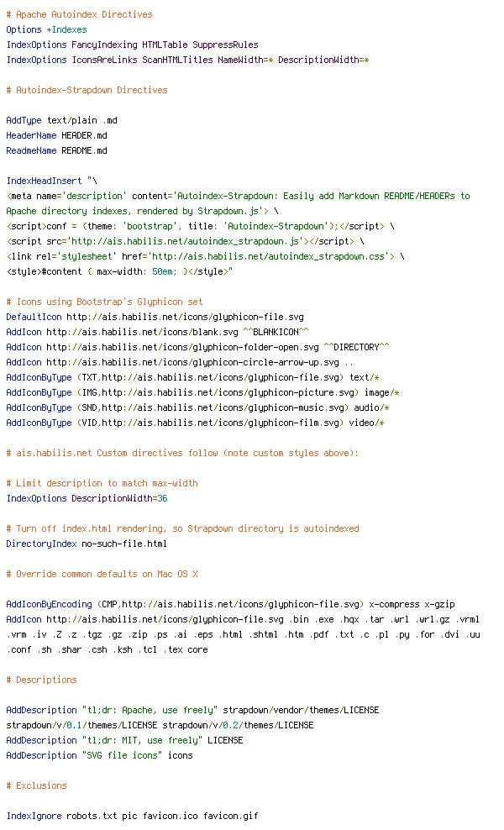Click the 'strapdown/v/0.1/themes/LICENSE' line
This screenshot has width=504, height=830.
click(x=160, y=725)
